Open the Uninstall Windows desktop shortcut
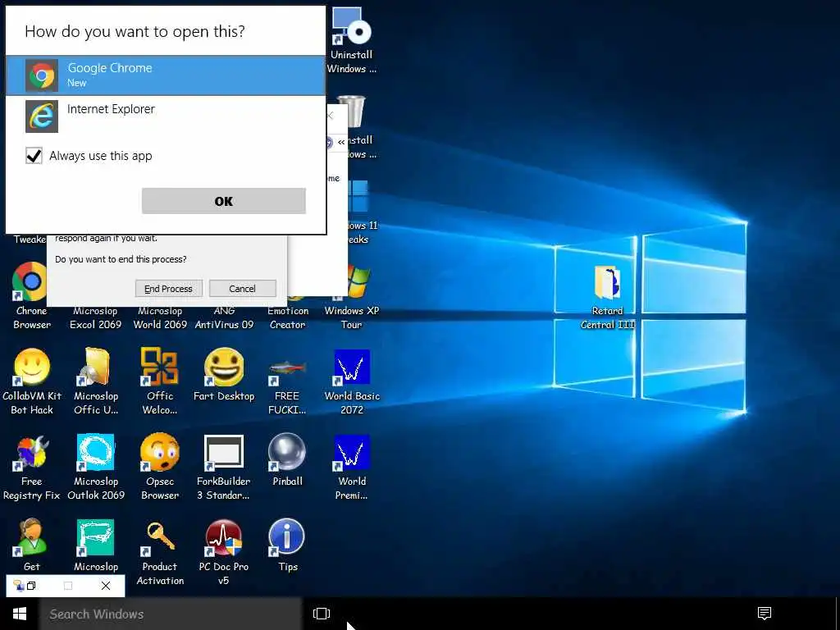The width and height of the screenshot is (840, 630). click(351, 41)
